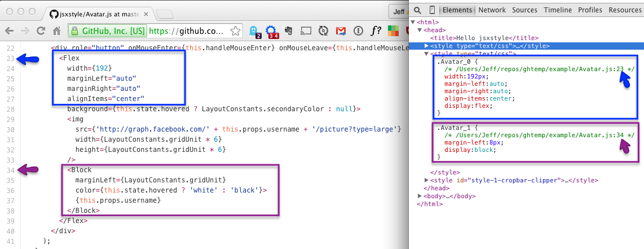This screenshot has height=249, width=644.
Task: Expand the style-1-cropbar-clipper style node
Action: (x=427, y=180)
